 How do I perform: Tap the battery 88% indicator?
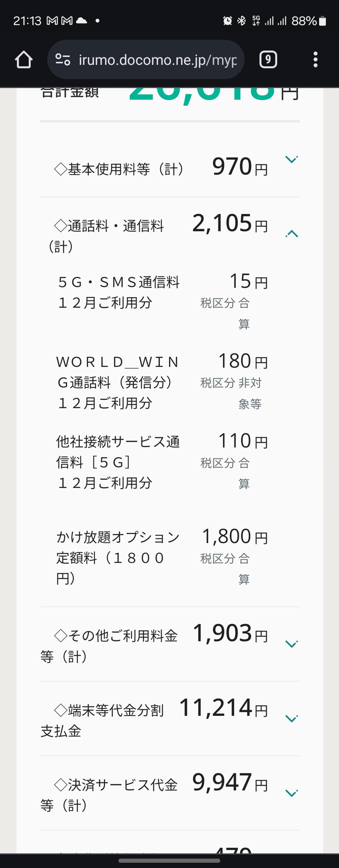click(x=309, y=21)
